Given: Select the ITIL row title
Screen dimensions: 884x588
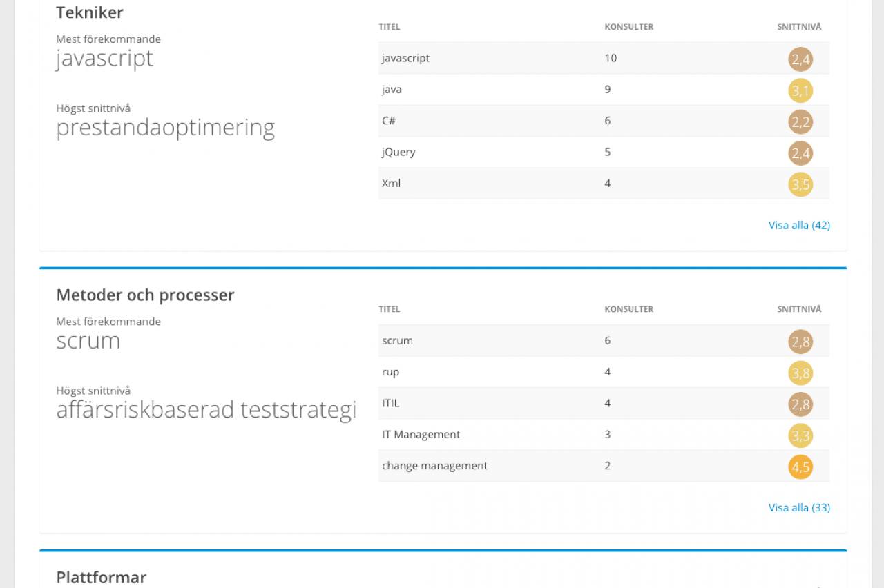Looking at the screenshot, I should (x=391, y=403).
